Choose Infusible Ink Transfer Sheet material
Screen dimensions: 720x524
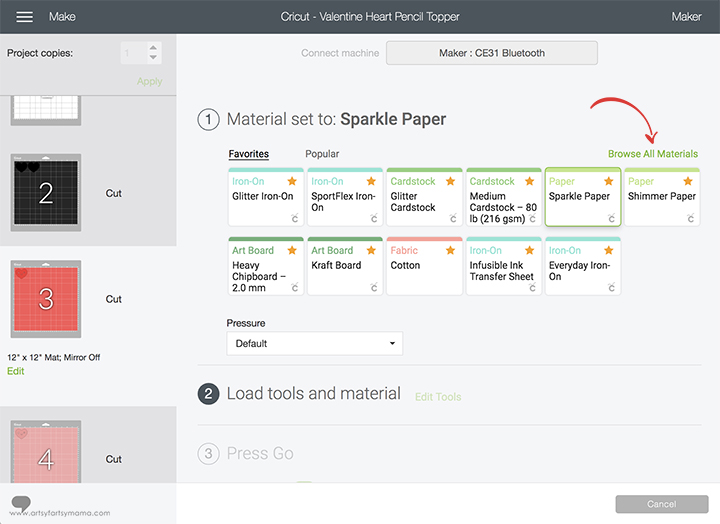pyautogui.click(x=504, y=266)
